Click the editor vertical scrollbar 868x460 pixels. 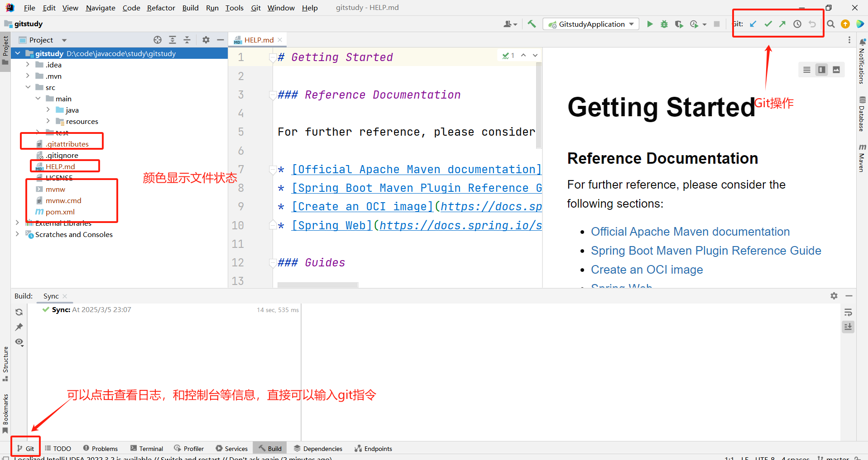539,105
